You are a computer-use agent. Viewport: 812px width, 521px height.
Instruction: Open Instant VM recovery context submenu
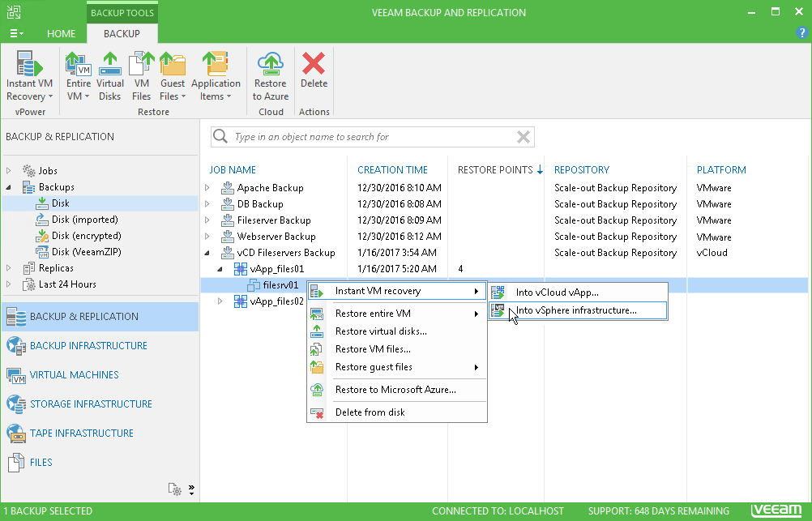pyautogui.click(x=397, y=291)
